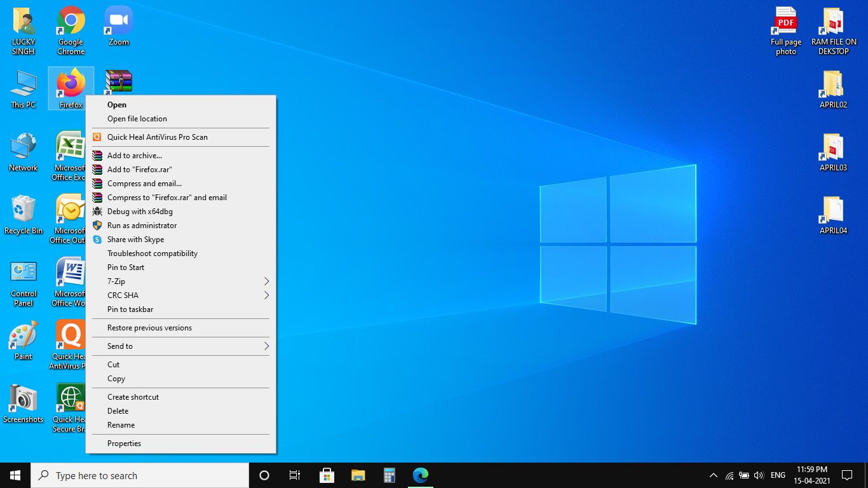Select the Quick Heal Secure Browse icon
The image size is (868, 488).
(x=70, y=408)
